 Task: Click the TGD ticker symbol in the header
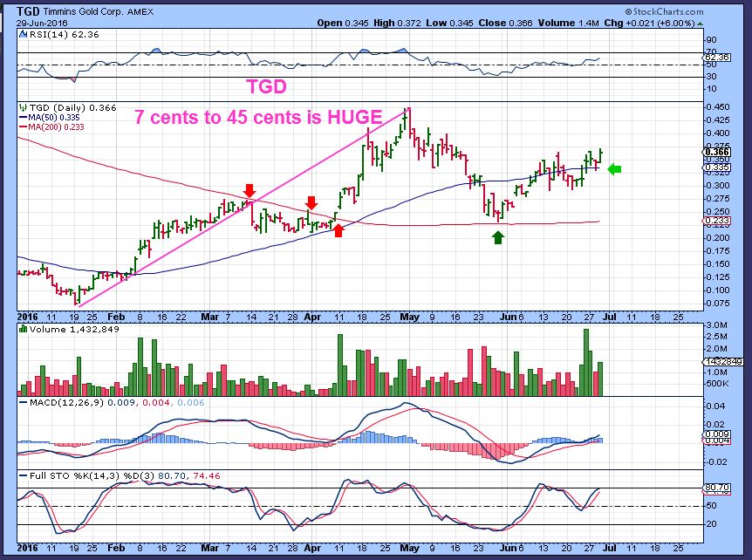click(28, 11)
